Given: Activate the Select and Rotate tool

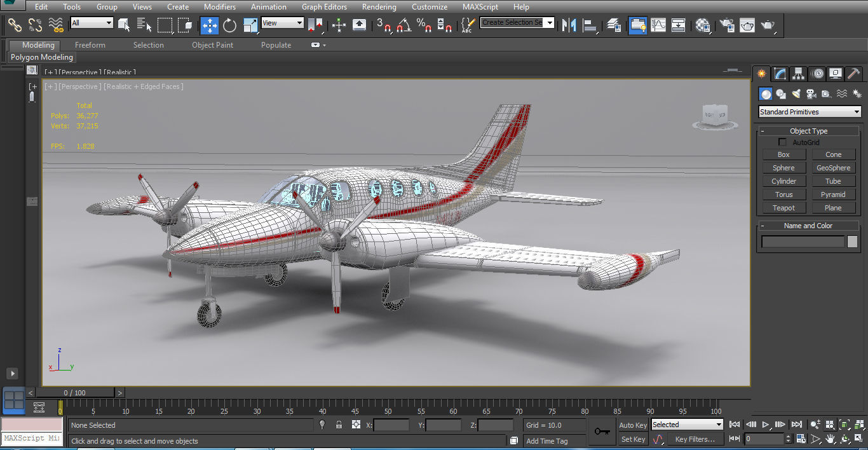Looking at the screenshot, I should (x=229, y=25).
